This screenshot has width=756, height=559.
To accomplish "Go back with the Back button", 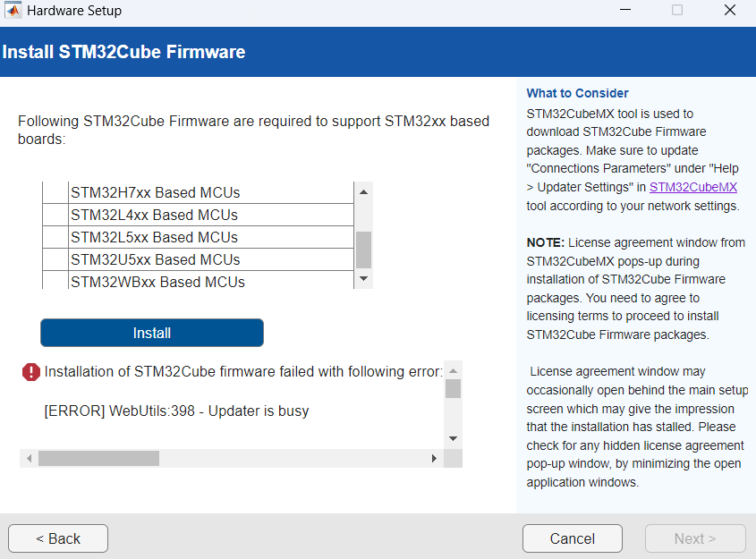I will 58,538.
